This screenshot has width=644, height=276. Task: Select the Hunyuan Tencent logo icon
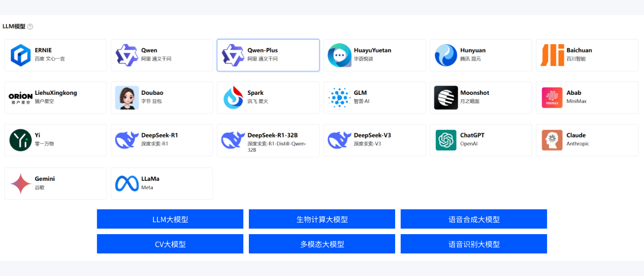click(x=446, y=55)
